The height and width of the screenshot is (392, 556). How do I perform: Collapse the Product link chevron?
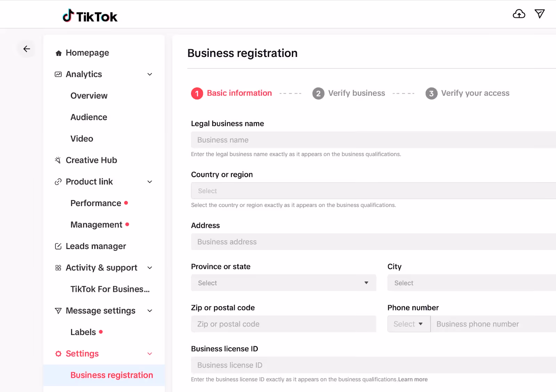click(150, 182)
